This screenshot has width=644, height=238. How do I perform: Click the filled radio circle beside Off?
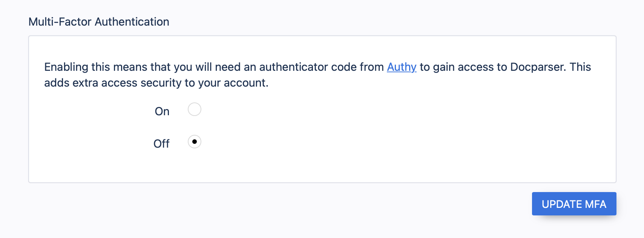point(195,142)
